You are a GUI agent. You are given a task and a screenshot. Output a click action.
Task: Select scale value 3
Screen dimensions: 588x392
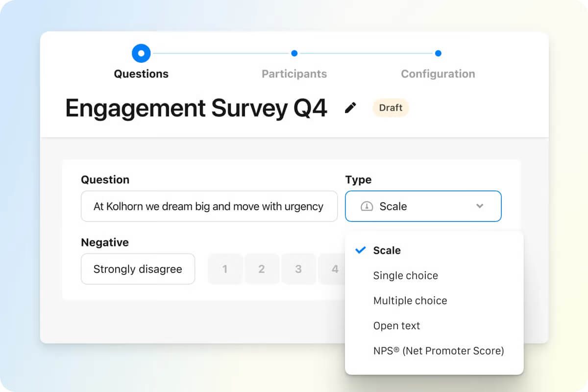tap(298, 269)
